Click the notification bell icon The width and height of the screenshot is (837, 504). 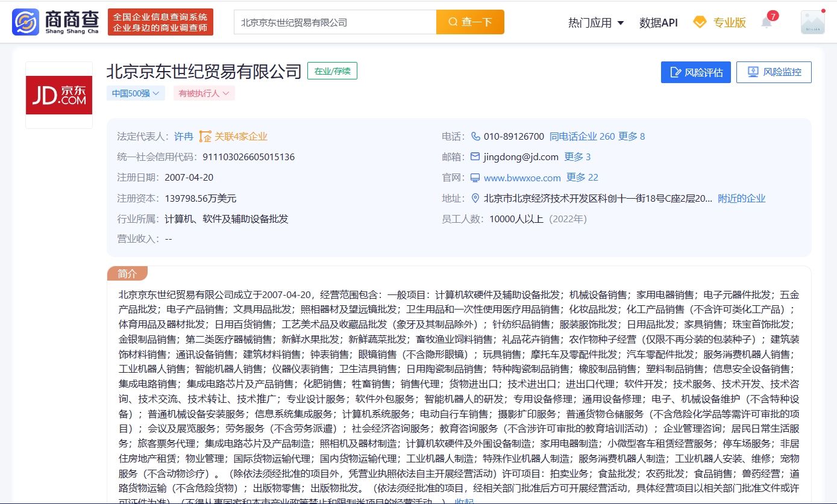(766, 23)
